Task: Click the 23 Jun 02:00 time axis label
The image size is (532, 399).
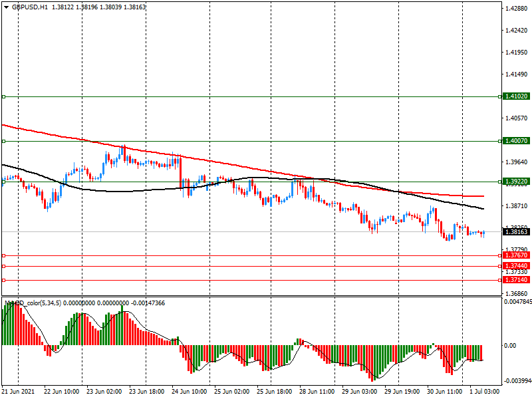Action: coord(104,392)
